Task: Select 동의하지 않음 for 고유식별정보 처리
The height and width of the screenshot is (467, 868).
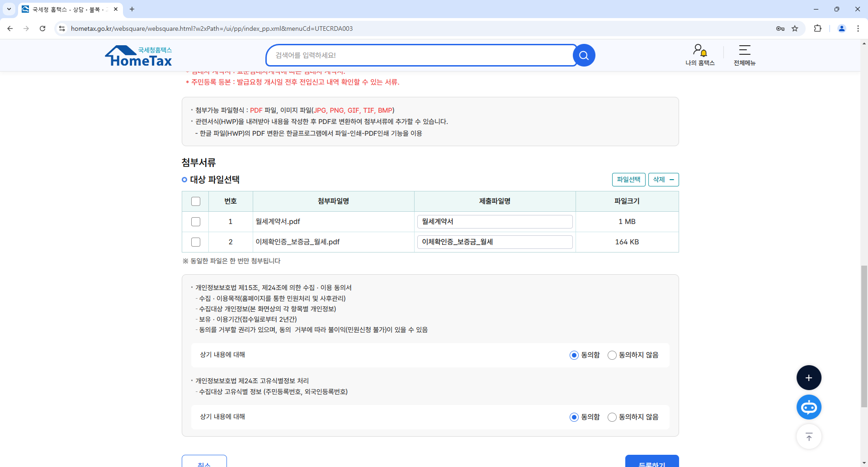Action: pos(612,417)
